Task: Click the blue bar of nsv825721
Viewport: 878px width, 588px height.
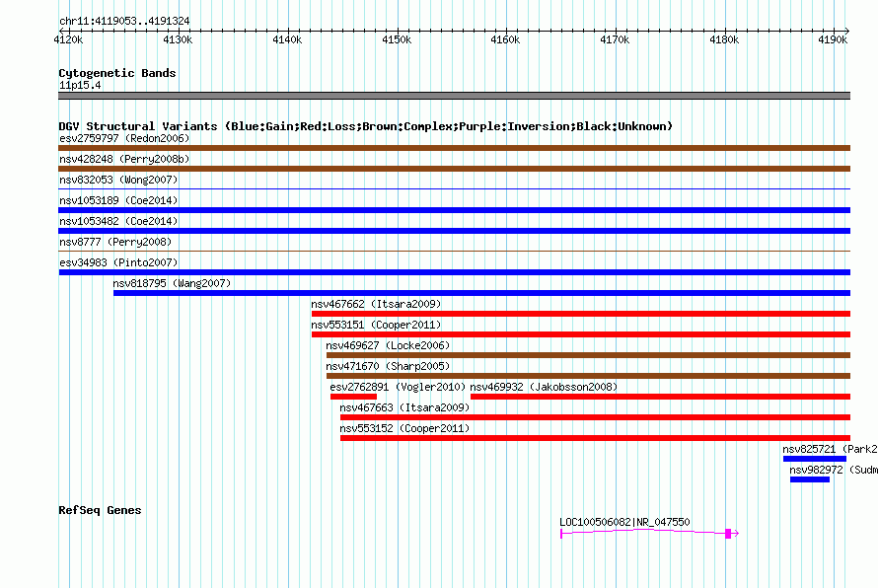Action: coord(815,459)
